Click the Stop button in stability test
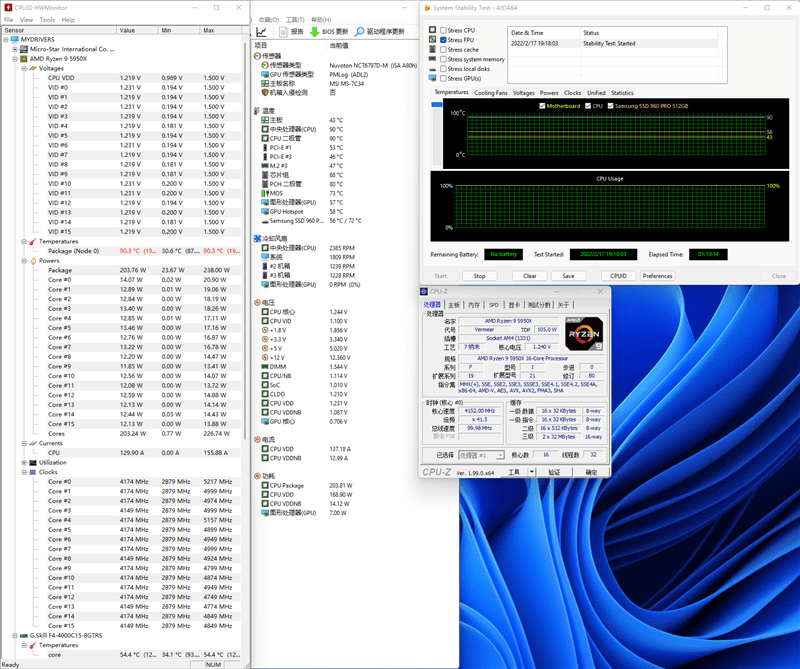Viewport: 800px width, 669px height. click(479, 276)
